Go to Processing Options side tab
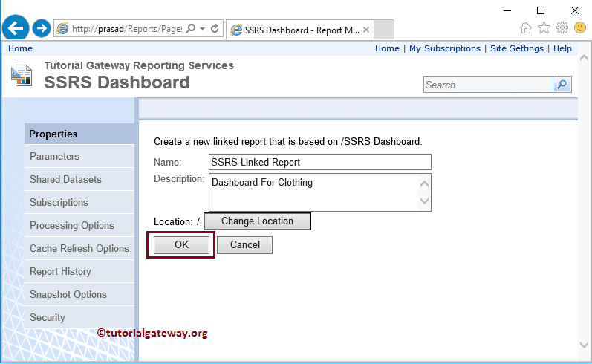Screen dimensions: 592x364 point(79,225)
